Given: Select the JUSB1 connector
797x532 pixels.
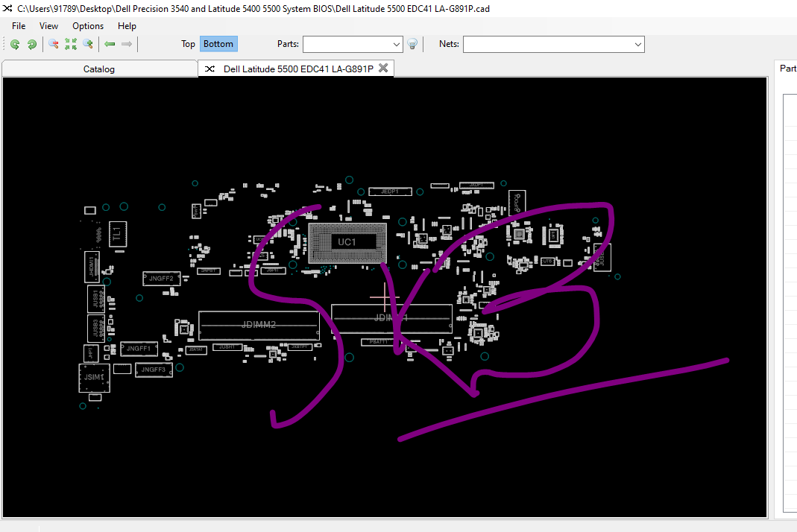Looking at the screenshot, I should coord(95,299).
